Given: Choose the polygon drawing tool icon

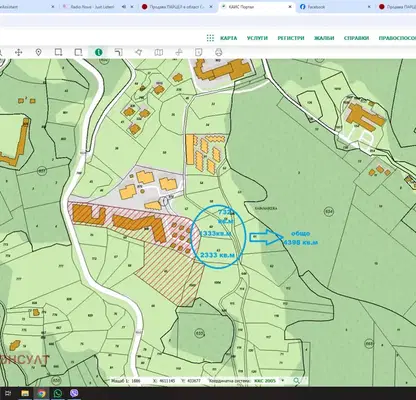Looking at the screenshot, I should coord(139,52).
